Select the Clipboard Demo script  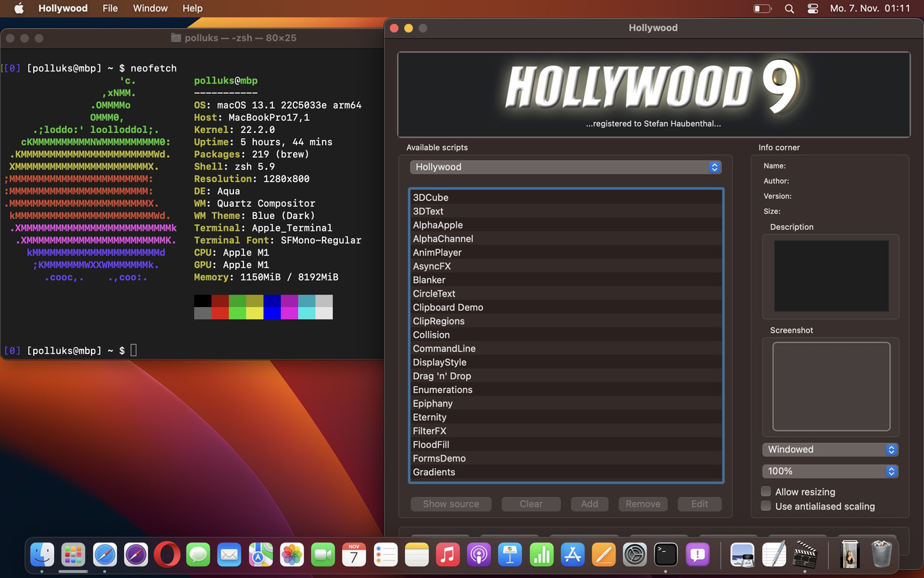(566, 307)
